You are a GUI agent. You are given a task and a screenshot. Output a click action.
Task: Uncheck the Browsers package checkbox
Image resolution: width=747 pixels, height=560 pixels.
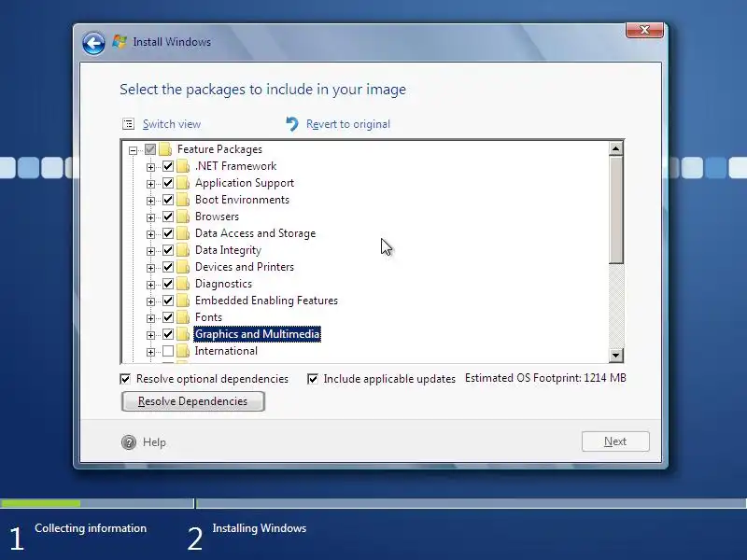168,217
